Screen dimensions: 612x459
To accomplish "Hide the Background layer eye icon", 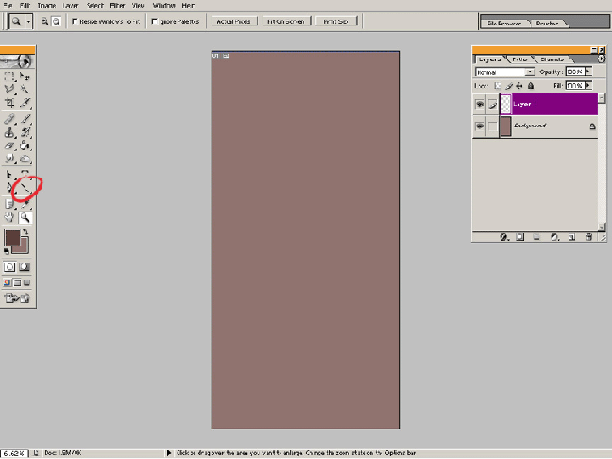I will coord(480,126).
